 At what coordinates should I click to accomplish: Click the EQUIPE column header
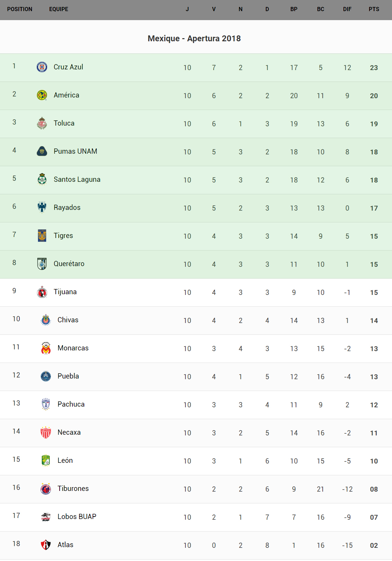[x=59, y=9]
